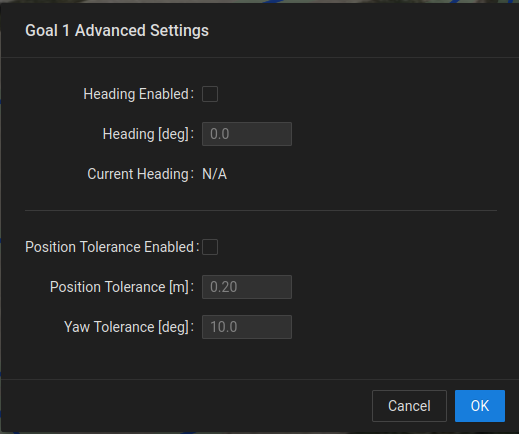Click the divider below Current Heading
This screenshot has width=519, height=434.
point(261,211)
